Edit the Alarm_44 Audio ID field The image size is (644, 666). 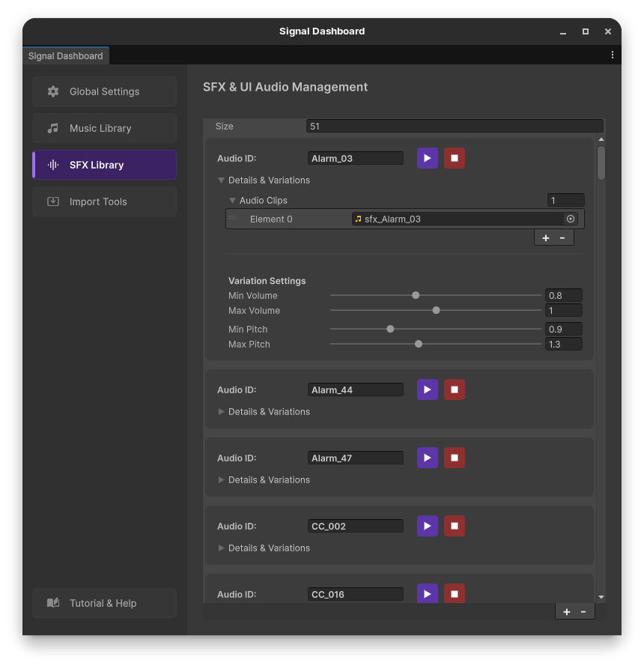pos(356,390)
